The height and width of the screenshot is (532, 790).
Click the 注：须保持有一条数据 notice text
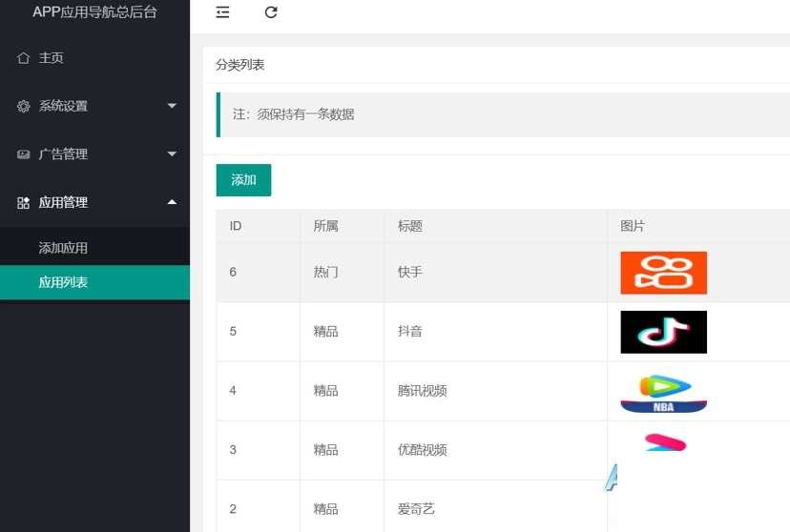point(293,114)
